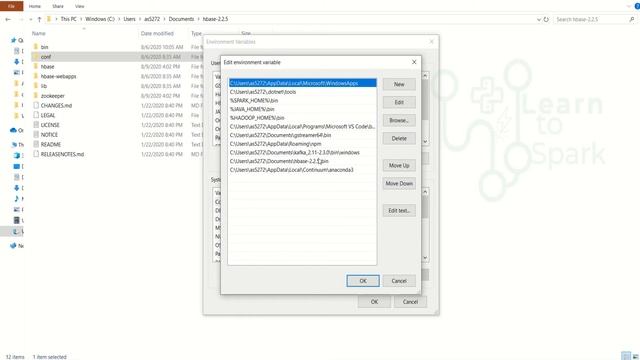Open the File tab in Explorer
Viewport: 640px width, 360px height.
coord(11,6)
